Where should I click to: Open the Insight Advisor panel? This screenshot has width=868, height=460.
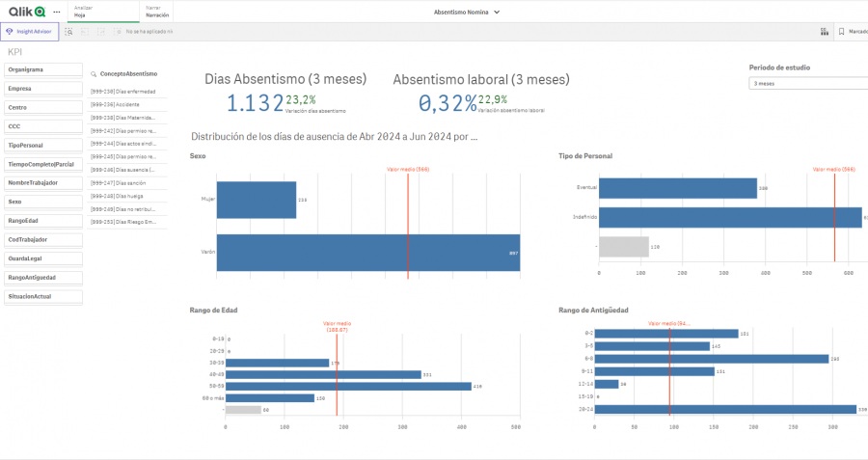[30, 32]
